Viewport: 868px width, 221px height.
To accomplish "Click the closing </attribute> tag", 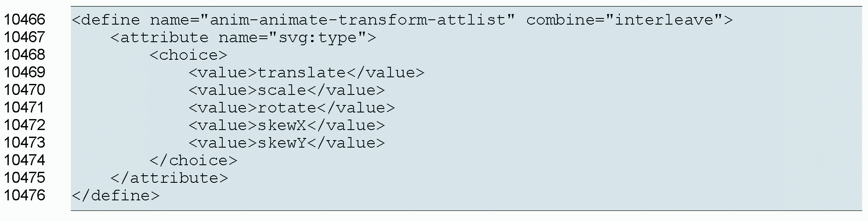I will pos(169,178).
